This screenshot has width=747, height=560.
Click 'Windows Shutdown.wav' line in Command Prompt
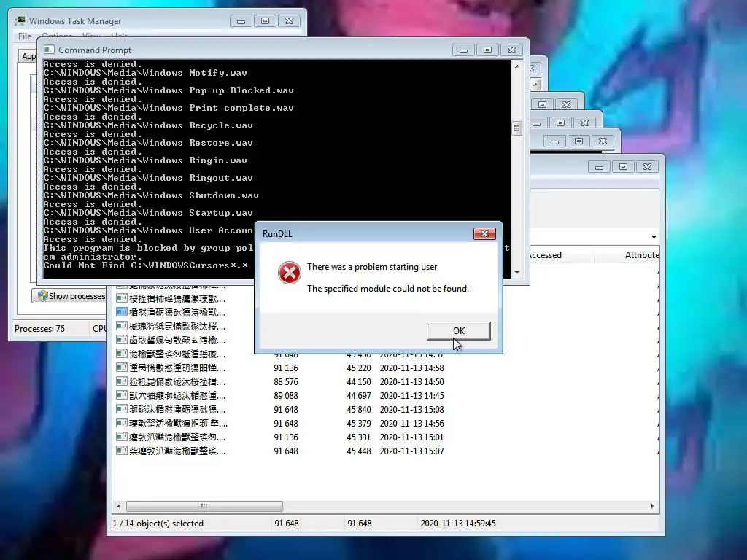(x=151, y=195)
